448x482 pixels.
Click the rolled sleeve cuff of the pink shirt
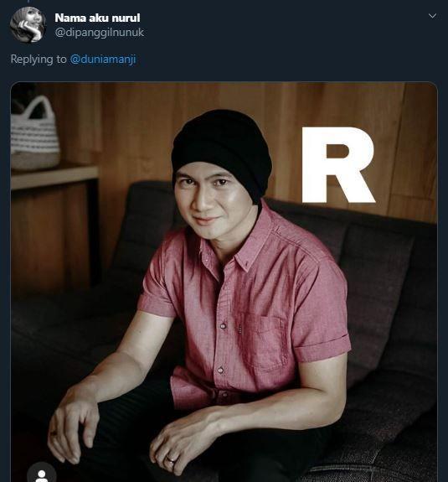tap(322, 349)
